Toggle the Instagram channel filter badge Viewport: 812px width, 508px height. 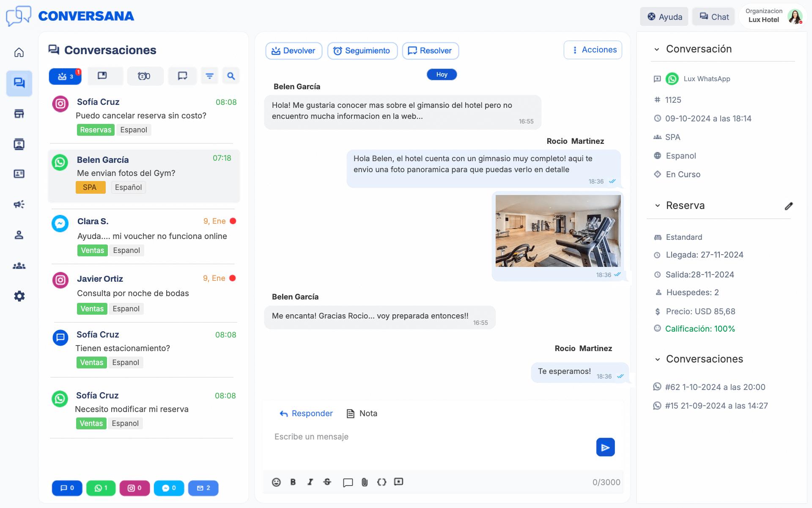(x=134, y=488)
